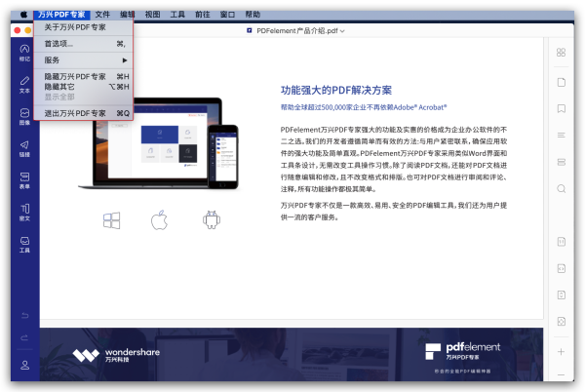Expand the 服务 submenu

tap(83, 60)
